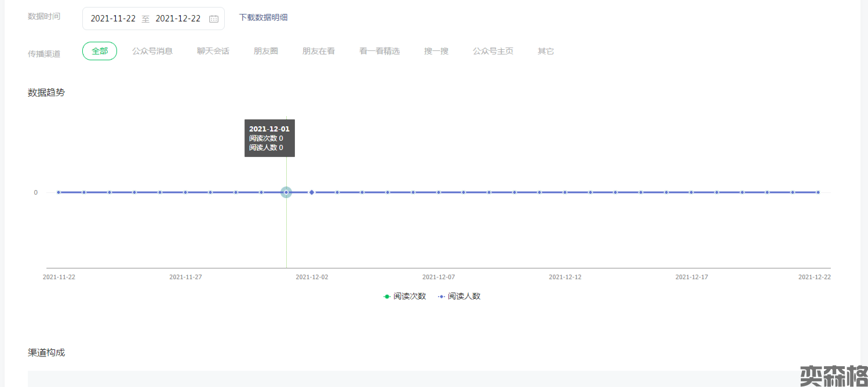
Task: Switch to the 聊天会话 channel tab
Action: click(x=213, y=51)
